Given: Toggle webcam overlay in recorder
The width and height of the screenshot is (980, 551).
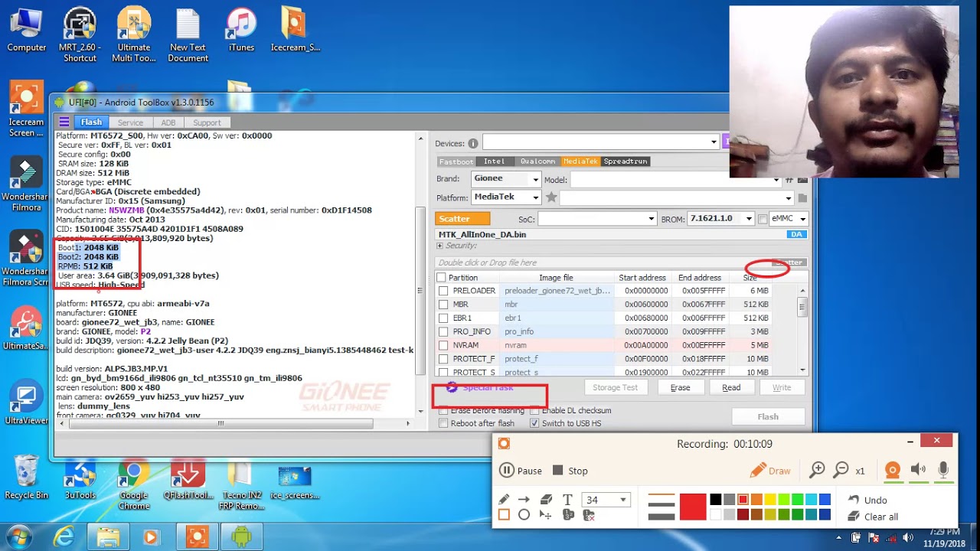Looking at the screenshot, I should (x=893, y=471).
